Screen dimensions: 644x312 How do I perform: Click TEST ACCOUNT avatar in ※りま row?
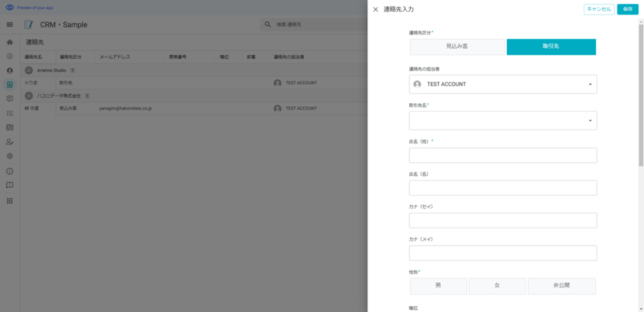coord(277,83)
